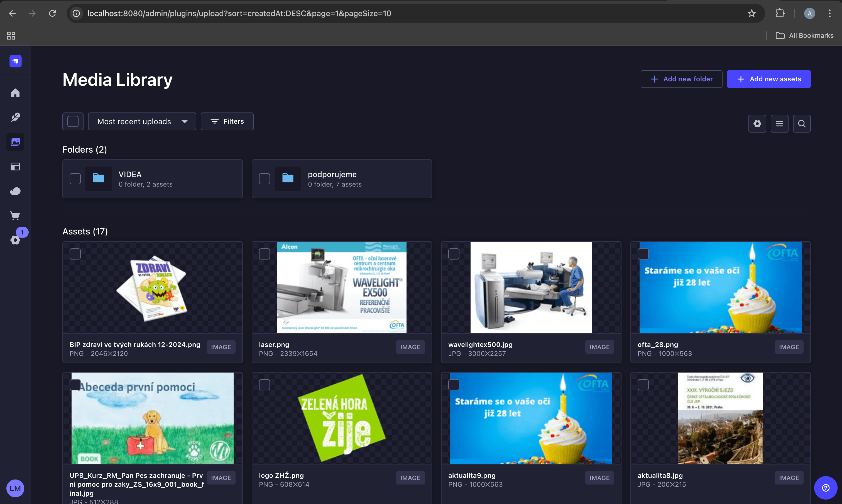This screenshot has height=504, width=842.
Task: Open Content Manager feather icon
Action: 15,117
